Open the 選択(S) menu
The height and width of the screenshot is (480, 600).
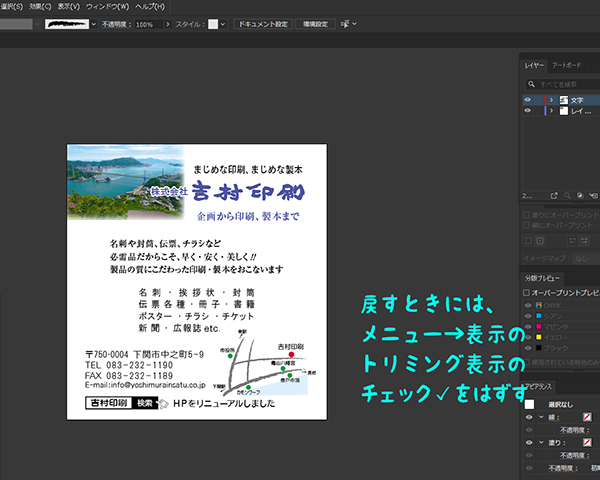12,7
